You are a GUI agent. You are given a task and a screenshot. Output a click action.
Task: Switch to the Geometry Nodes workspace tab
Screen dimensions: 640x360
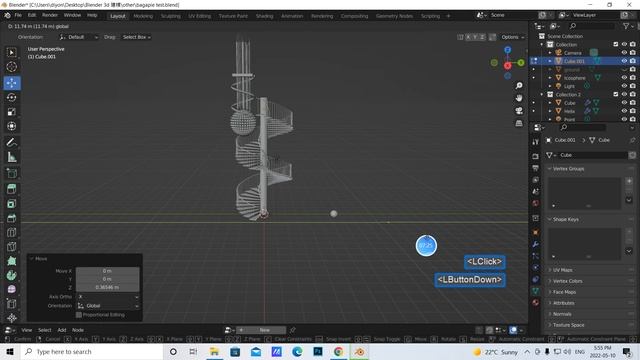pyautogui.click(x=394, y=16)
